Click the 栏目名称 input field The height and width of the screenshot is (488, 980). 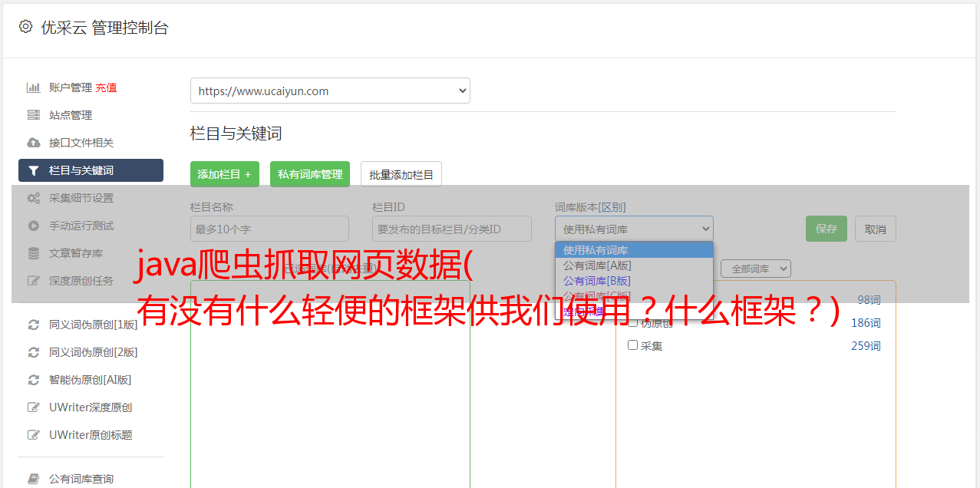(269, 229)
